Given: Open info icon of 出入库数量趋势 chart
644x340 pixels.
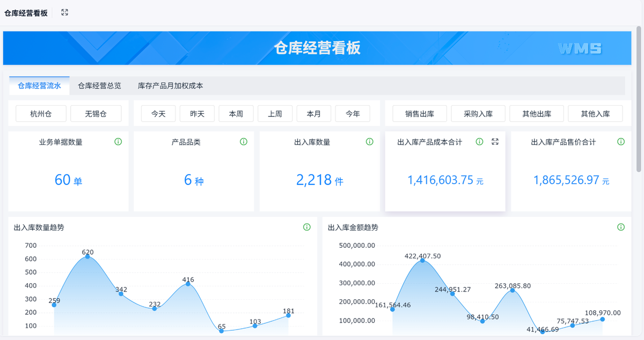Looking at the screenshot, I should [307, 227].
